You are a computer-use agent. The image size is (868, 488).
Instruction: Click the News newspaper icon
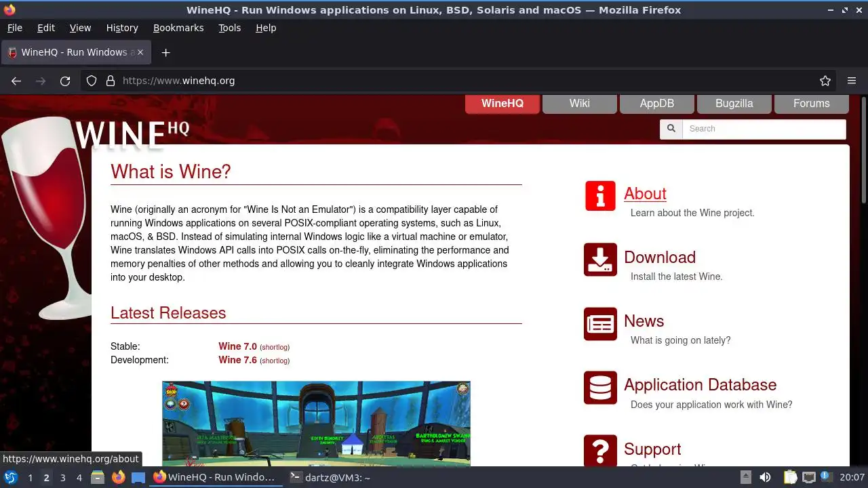tap(600, 324)
